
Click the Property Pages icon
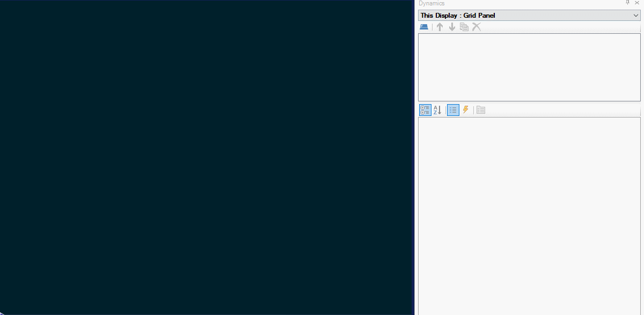pyautogui.click(x=481, y=110)
